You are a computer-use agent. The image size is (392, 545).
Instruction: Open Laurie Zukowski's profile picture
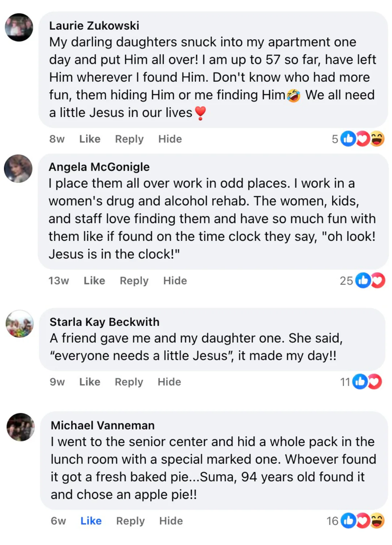pos(19,27)
